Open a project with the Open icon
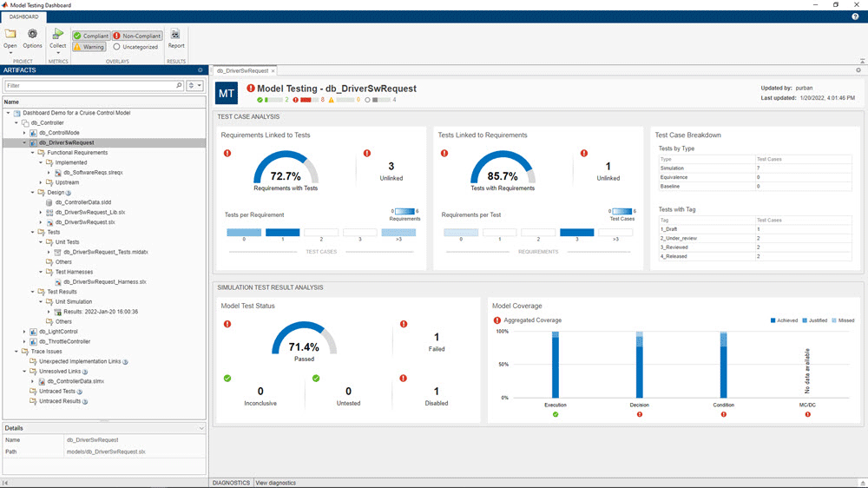 point(10,35)
